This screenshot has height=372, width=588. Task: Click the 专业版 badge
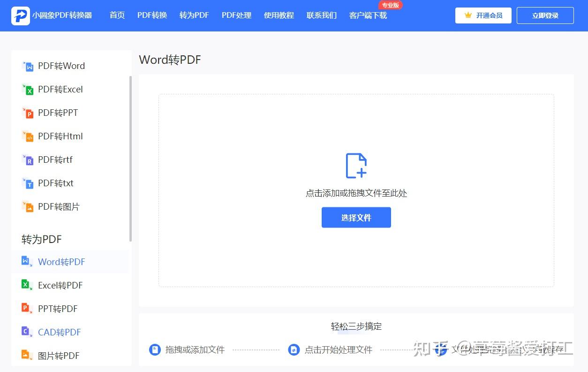pos(391,5)
